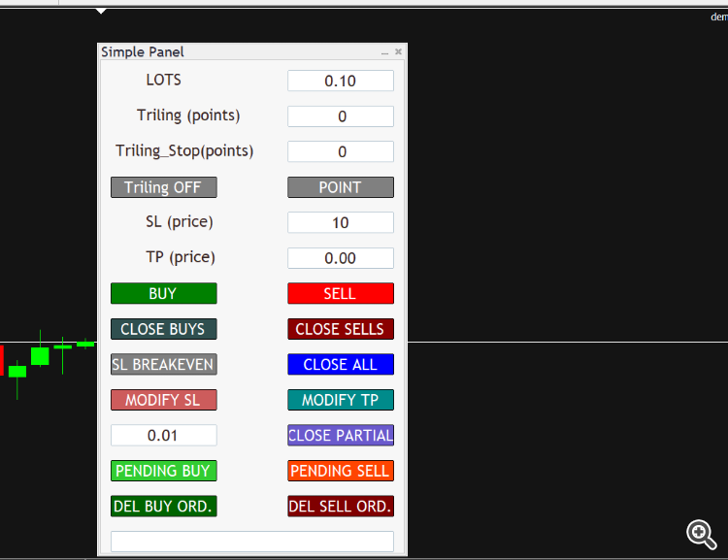Click the Simple Panel title bar
Viewport: 728px width, 560px height.
(x=252, y=51)
